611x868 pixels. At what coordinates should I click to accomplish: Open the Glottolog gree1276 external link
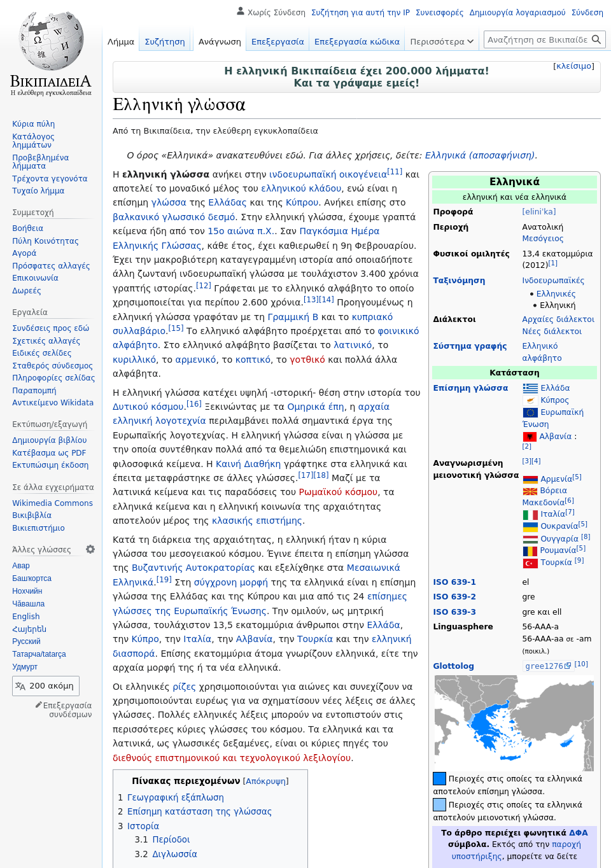[x=548, y=666]
